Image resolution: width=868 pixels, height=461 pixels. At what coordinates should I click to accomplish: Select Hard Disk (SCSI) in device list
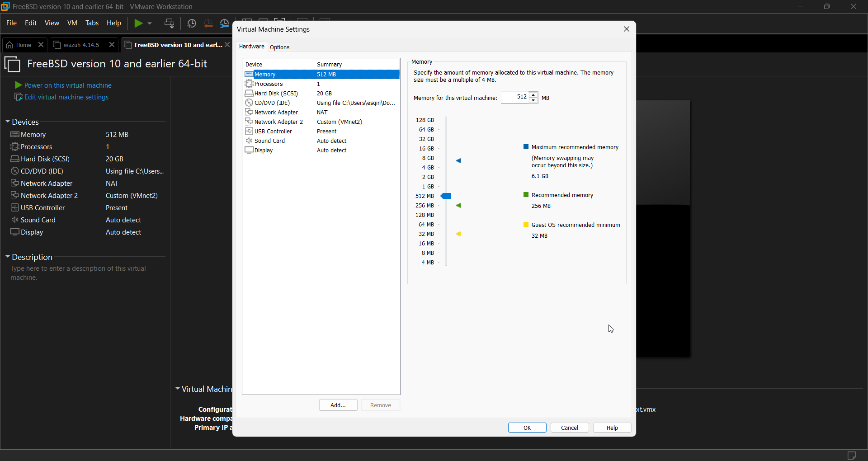(x=321, y=94)
